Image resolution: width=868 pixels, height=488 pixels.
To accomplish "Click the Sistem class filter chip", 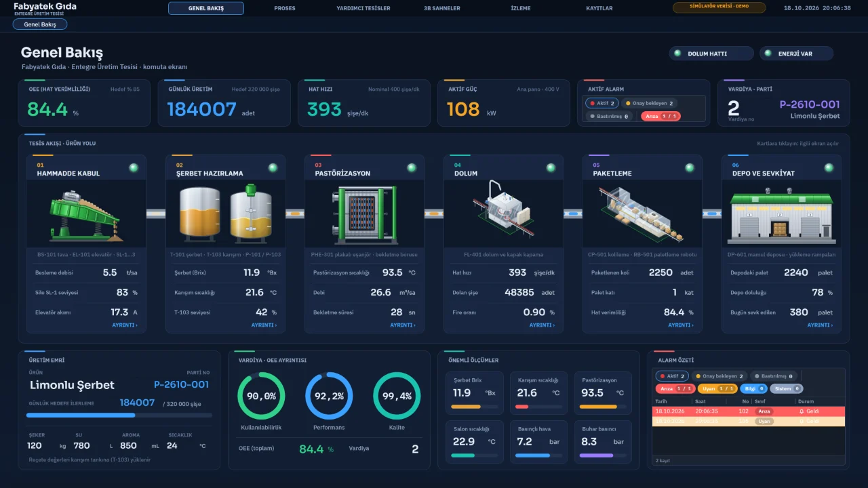I will pyautogui.click(x=787, y=388).
